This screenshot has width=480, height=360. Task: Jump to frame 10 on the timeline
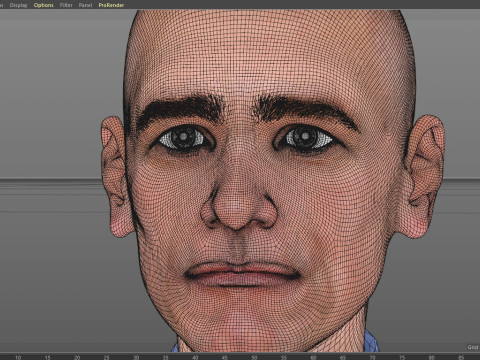18,357
